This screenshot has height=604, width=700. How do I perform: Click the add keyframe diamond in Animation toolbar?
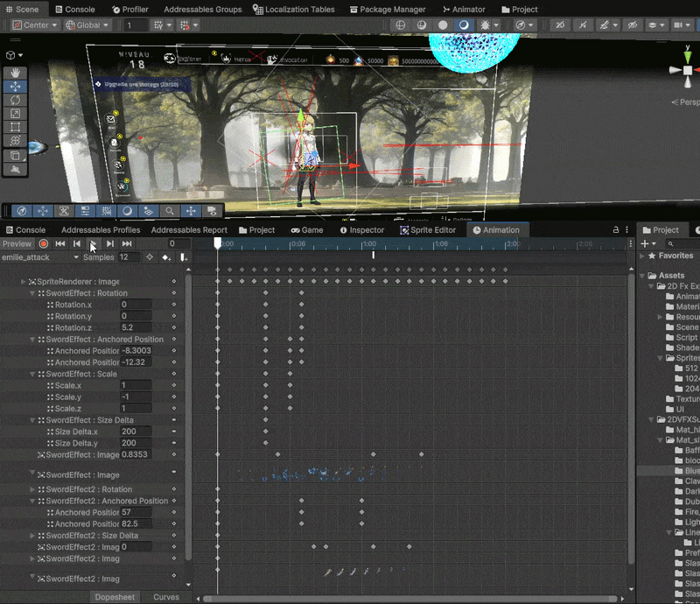(164, 257)
